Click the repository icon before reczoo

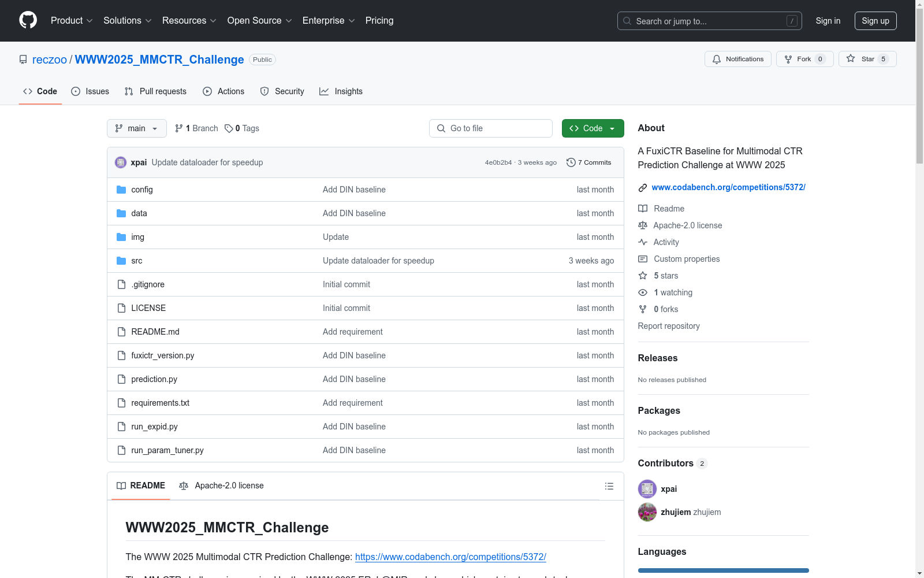(x=23, y=60)
